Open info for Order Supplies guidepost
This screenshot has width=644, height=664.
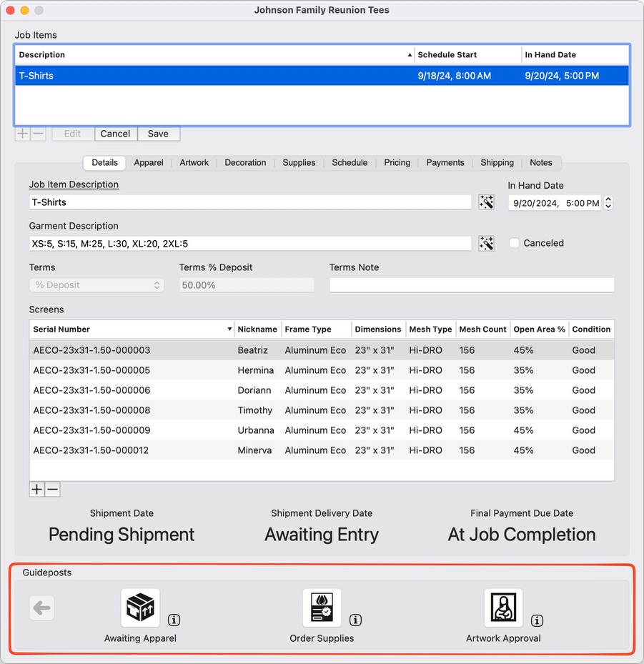[355, 620]
